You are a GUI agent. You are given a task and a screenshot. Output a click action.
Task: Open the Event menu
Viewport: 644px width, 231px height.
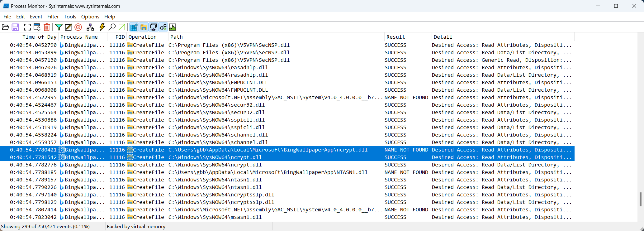[x=36, y=17]
